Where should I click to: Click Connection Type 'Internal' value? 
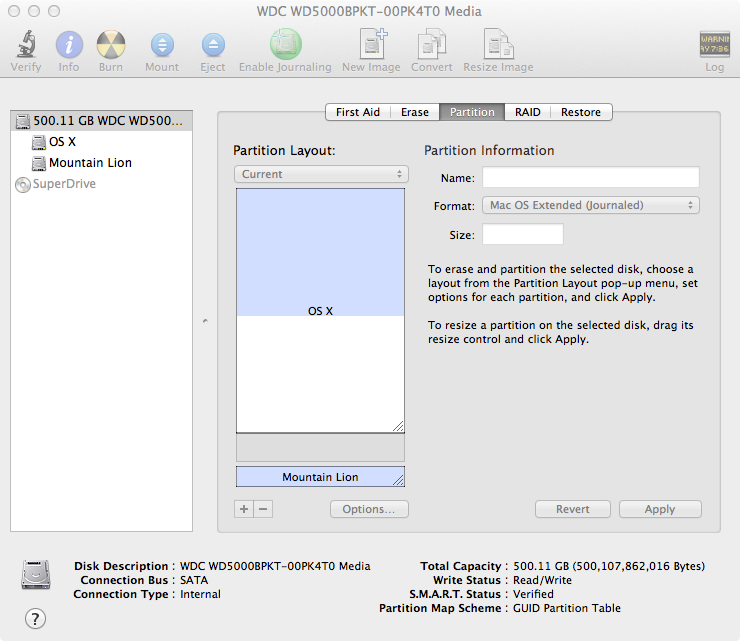pyautogui.click(x=200, y=594)
